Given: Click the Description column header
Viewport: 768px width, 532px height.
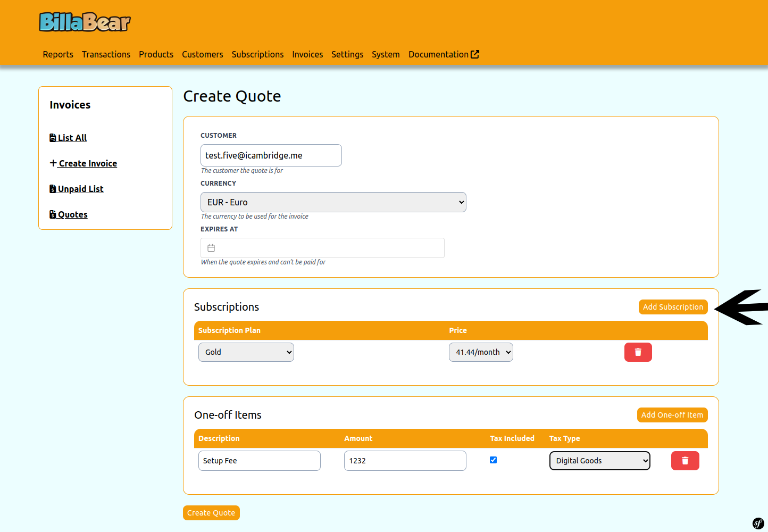Looking at the screenshot, I should (x=219, y=438).
